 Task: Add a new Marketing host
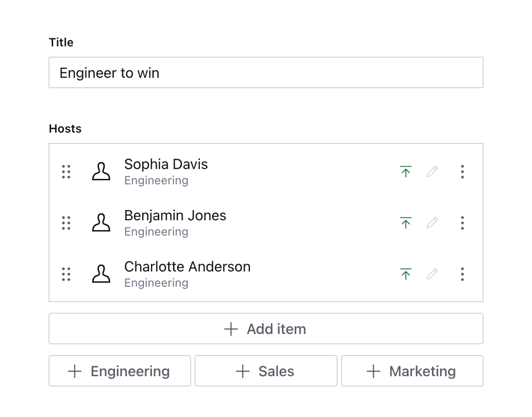coord(412,371)
